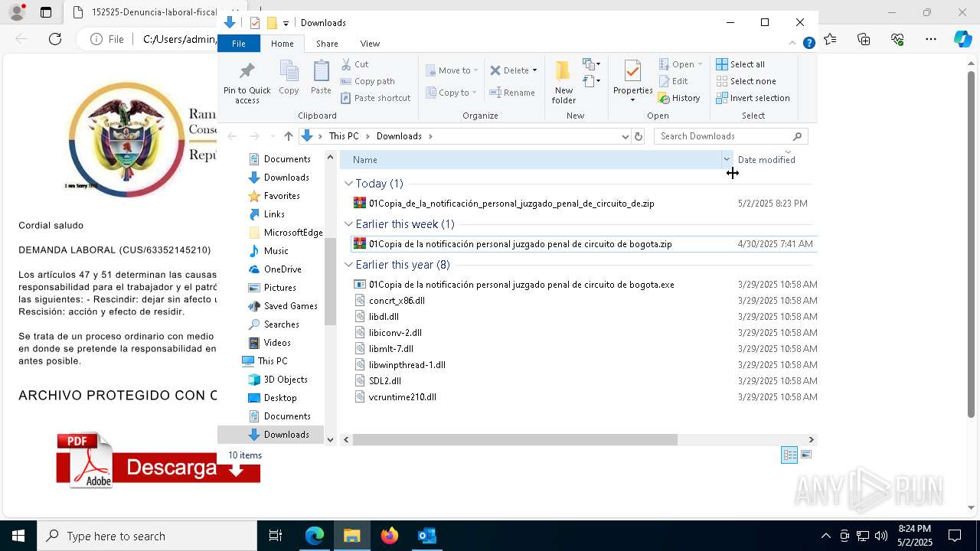Switch to the Home ribbon tab
This screenshot has width=980, height=551.
282,44
